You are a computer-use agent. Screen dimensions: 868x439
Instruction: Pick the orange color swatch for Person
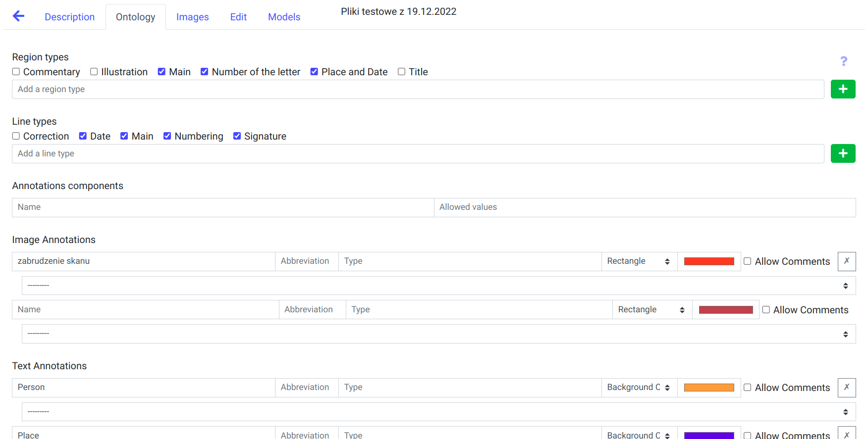(x=709, y=388)
